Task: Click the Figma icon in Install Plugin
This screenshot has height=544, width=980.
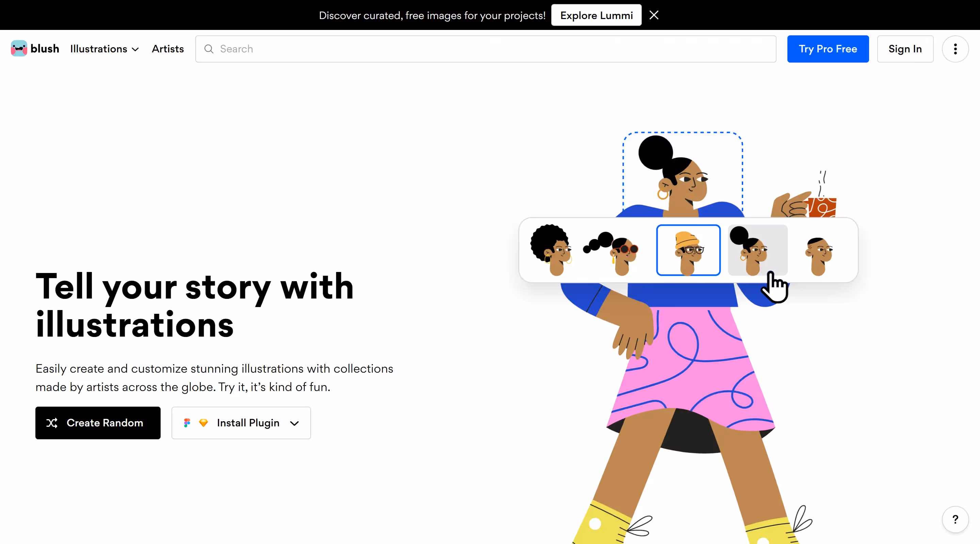Action: pyautogui.click(x=187, y=423)
